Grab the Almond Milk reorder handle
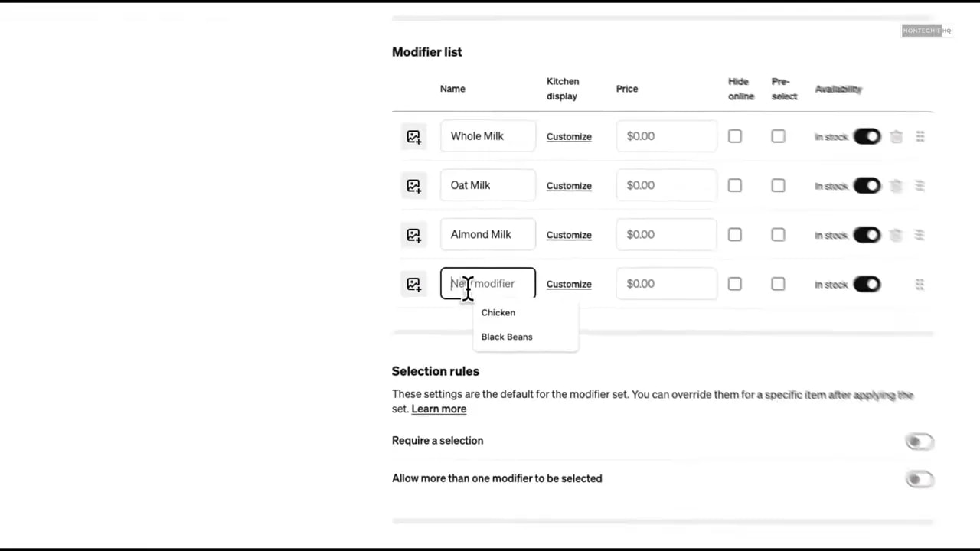 pyautogui.click(x=920, y=235)
